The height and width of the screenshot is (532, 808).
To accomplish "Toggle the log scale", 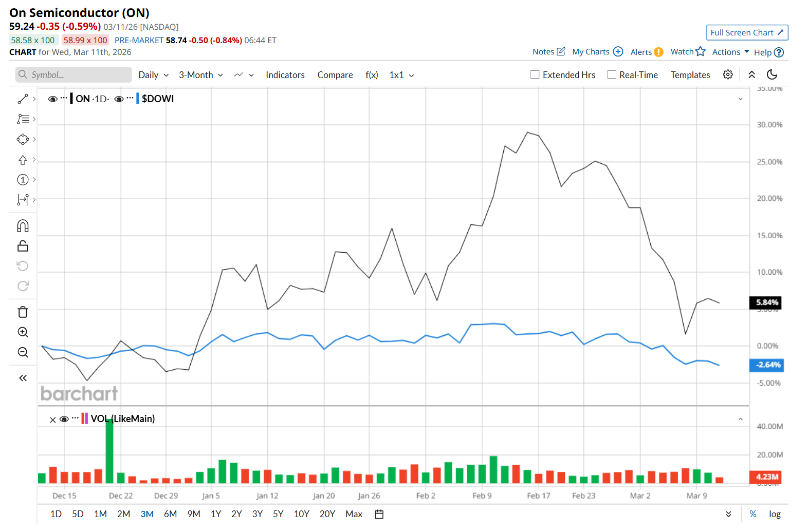I will [775, 514].
